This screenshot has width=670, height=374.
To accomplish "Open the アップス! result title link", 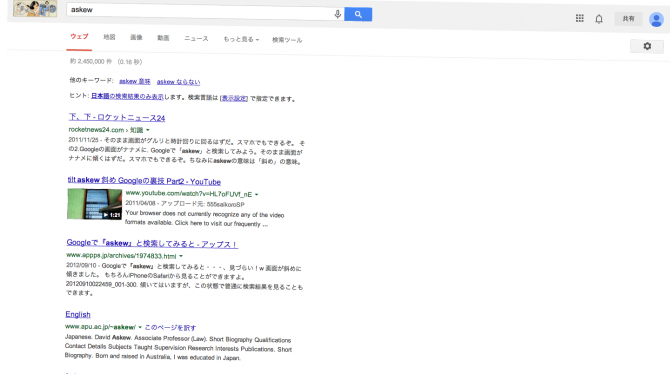I will [x=152, y=244].
